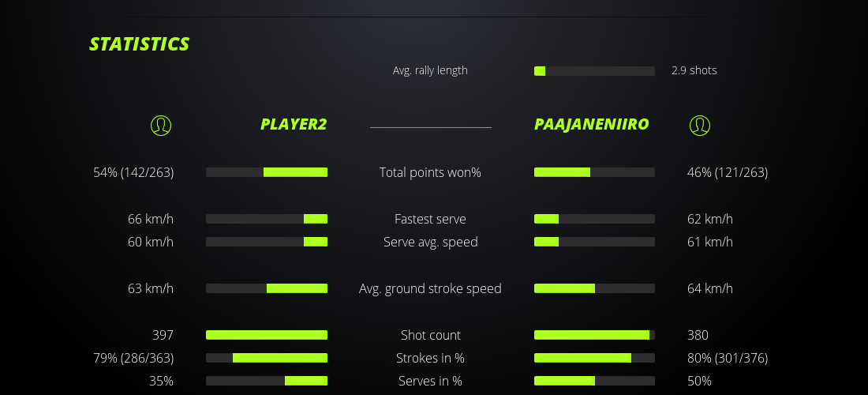Click PAAJANENIIRO Serve avg. speed bar

click(594, 242)
